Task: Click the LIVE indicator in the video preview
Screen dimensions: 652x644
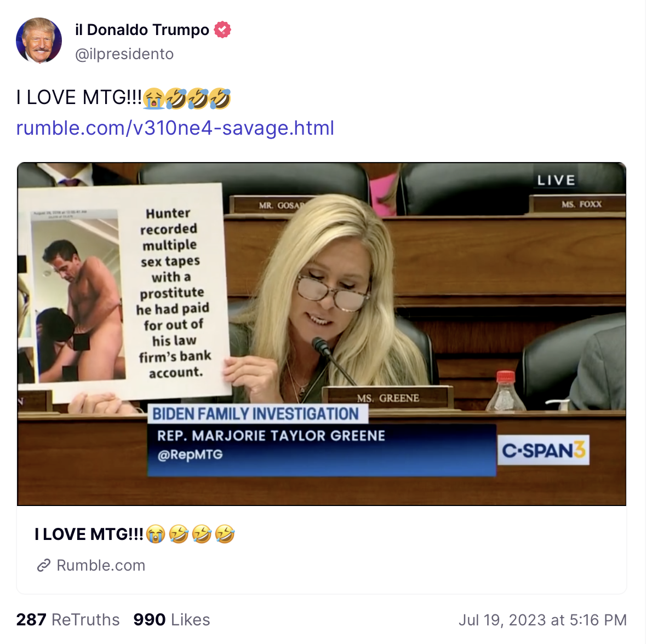Action: pos(556,180)
